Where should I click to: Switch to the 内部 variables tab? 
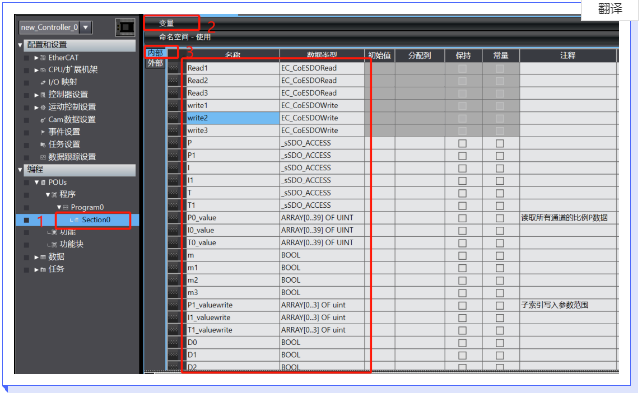155,53
